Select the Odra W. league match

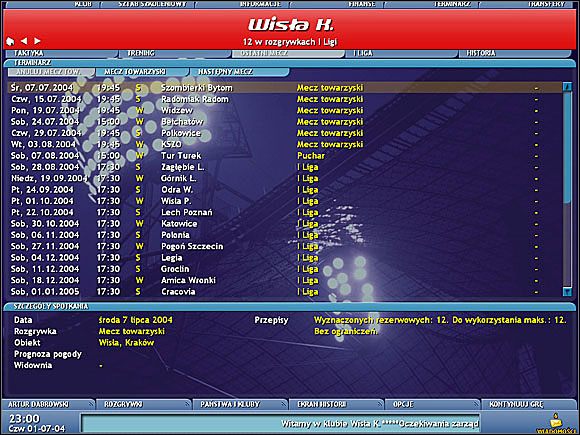point(285,190)
